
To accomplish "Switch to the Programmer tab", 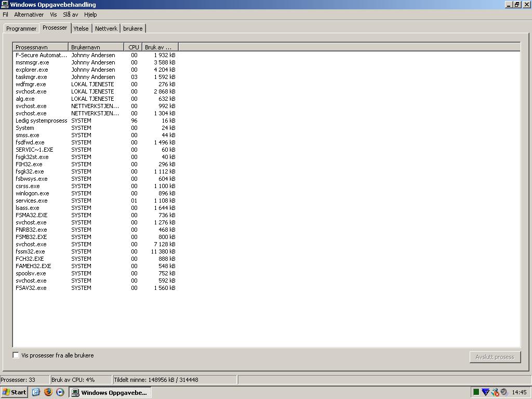I will [x=21, y=29].
